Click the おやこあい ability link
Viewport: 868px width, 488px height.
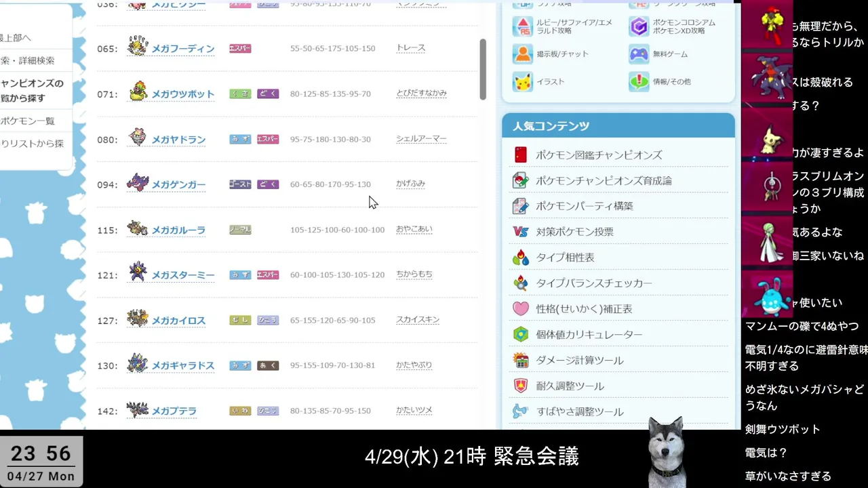(x=414, y=229)
